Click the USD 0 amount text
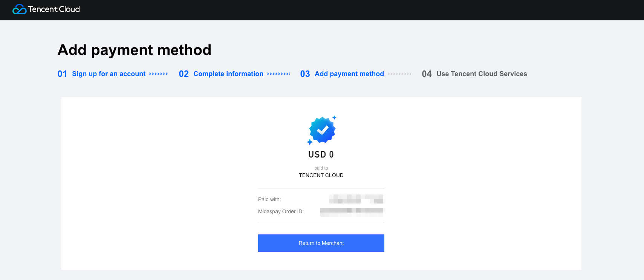 (x=321, y=155)
